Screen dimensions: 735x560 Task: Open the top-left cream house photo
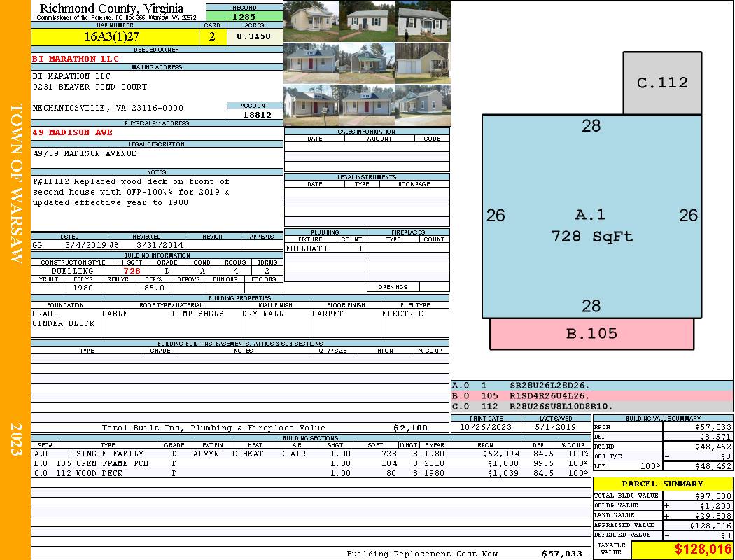click(311, 21)
